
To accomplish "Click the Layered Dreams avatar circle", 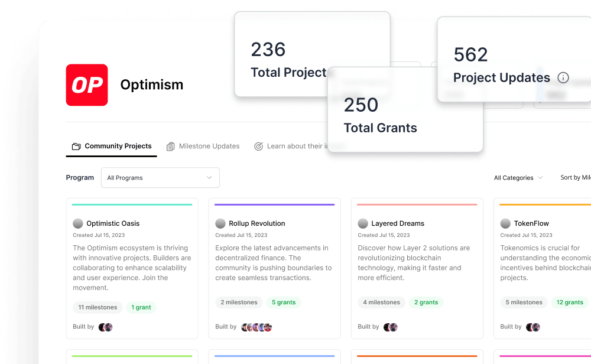I will pyautogui.click(x=362, y=223).
